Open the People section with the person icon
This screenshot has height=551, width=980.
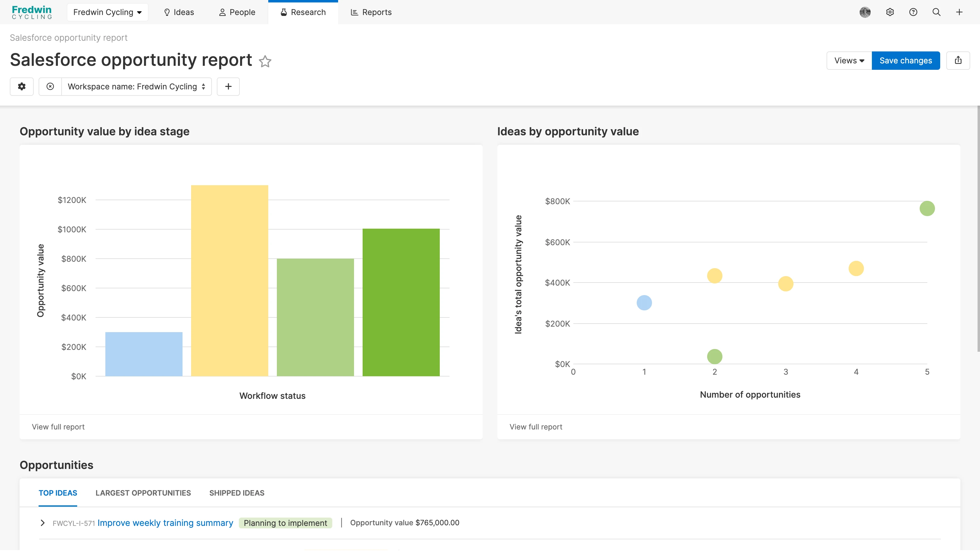(237, 12)
